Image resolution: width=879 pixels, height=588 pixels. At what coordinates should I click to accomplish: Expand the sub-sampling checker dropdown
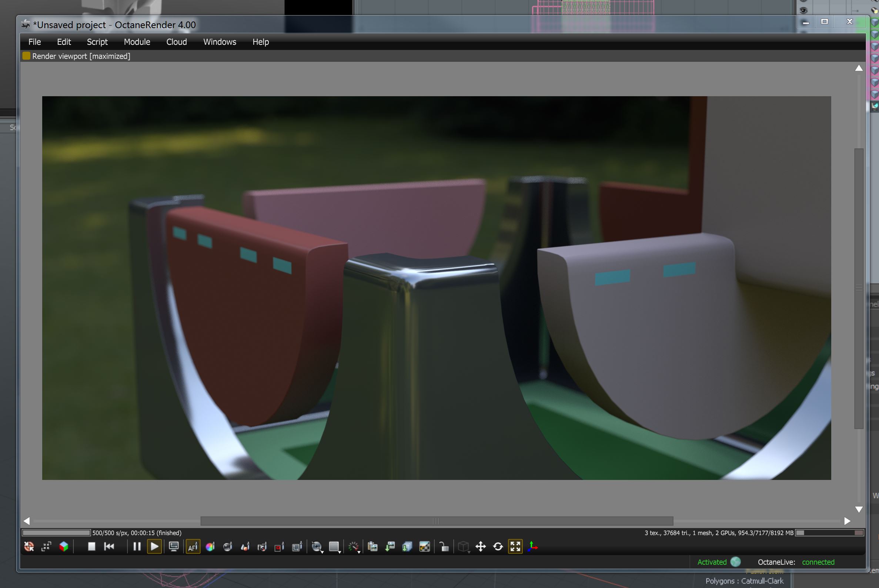pyautogui.click(x=335, y=547)
